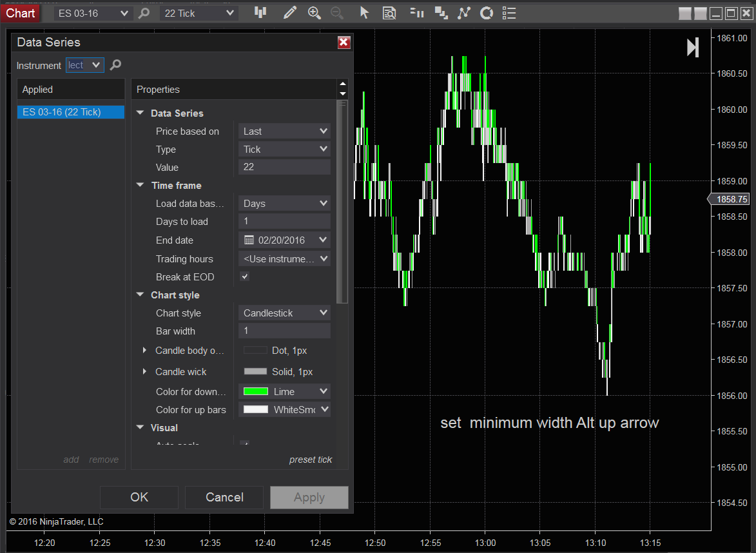
Task: Jump to latest bar arrow on chart
Action: click(x=693, y=47)
